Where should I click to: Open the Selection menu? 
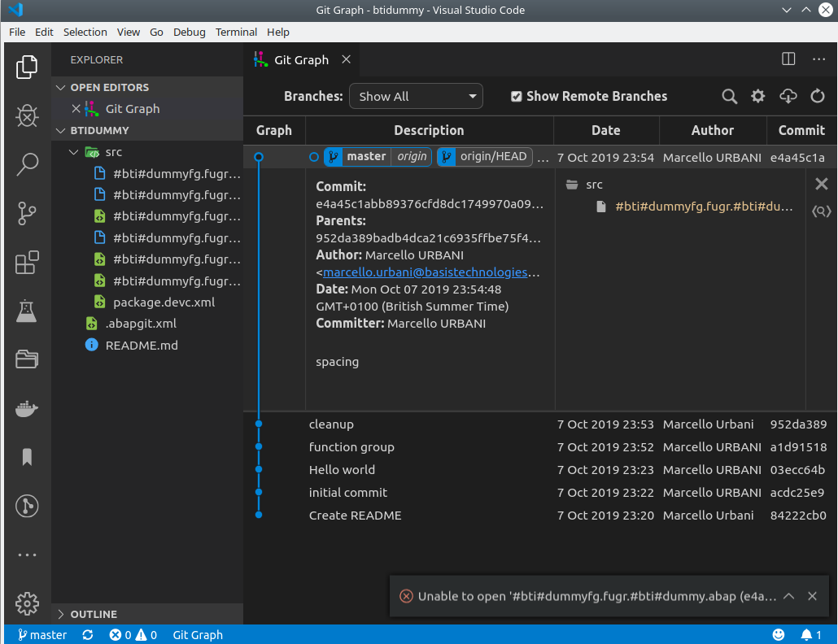pyautogui.click(x=85, y=32)
